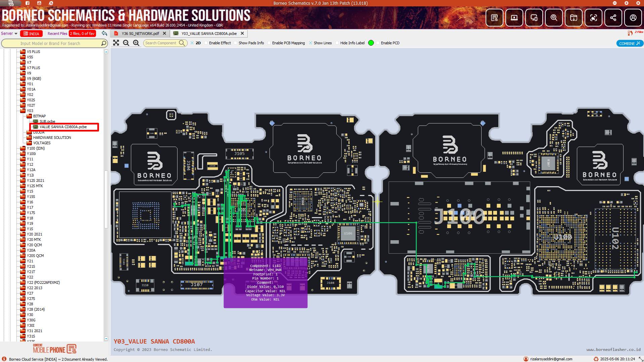
Task: Switch to Y03_VALUE SANWA CD800A.pcbe tab
Action: click(209, 34)
